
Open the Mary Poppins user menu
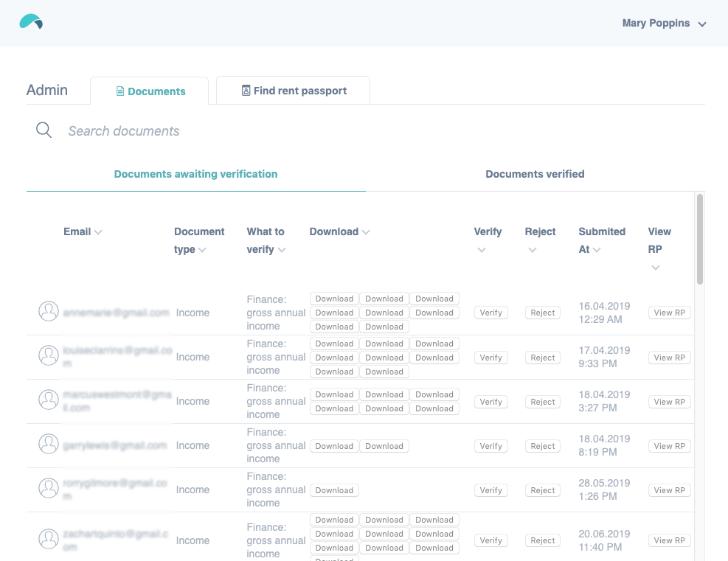pyautogui.click(x=664, y=24)
